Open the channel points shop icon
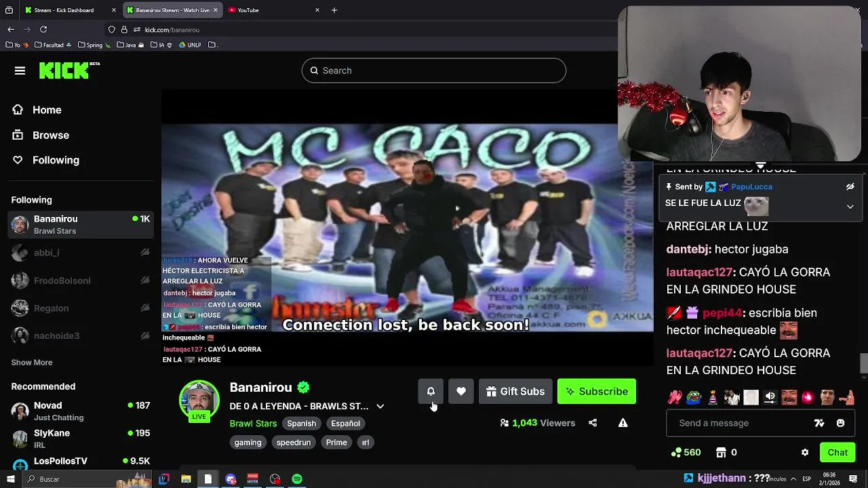This screenshot has height=488, width=868. 722,452
